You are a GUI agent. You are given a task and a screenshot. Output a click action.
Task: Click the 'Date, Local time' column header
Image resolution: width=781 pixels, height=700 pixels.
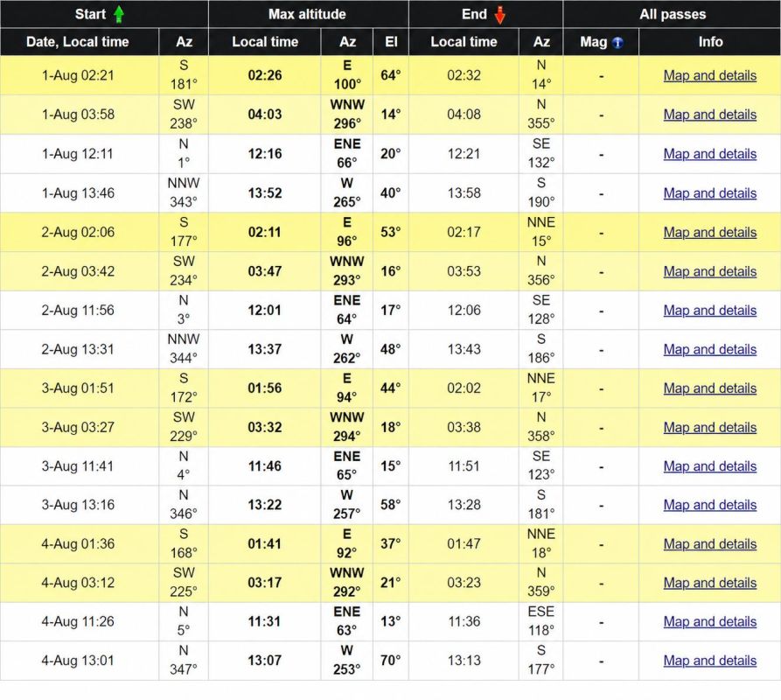point(78,42)
